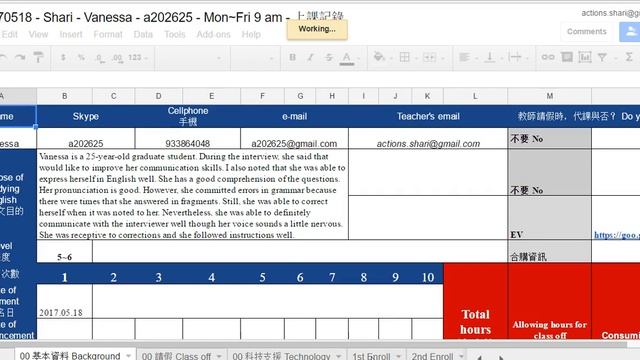Increase decimal places icon
The height and width of the screenshot is (360, 640).
pyautogui.click(x=117, y=58)
